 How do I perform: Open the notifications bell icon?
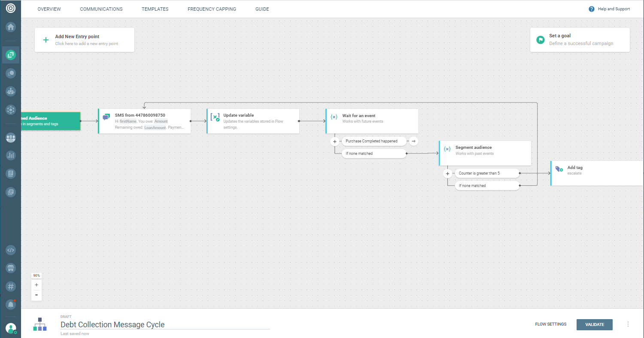click(11, 304)
